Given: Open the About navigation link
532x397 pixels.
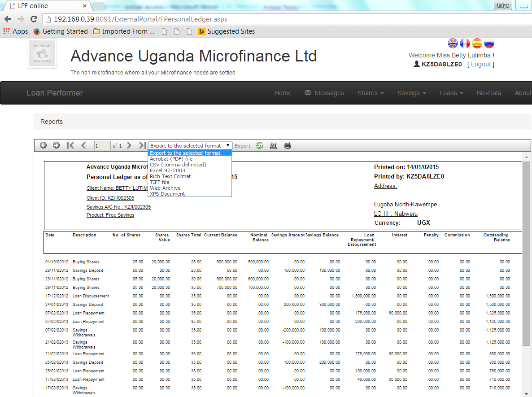Looking at the screenshot, I should pos(523,93).
